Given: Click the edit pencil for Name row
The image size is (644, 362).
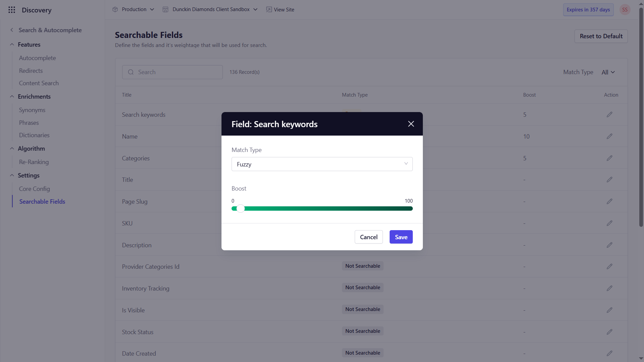Looking at the screenshot, I should tap(609, 136).
